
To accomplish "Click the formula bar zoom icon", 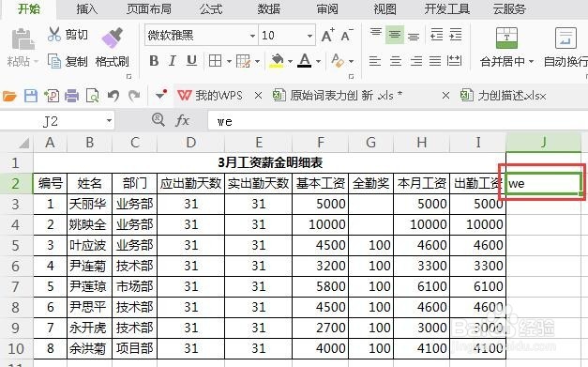I will pyautogui.click(x=158, y=120).
